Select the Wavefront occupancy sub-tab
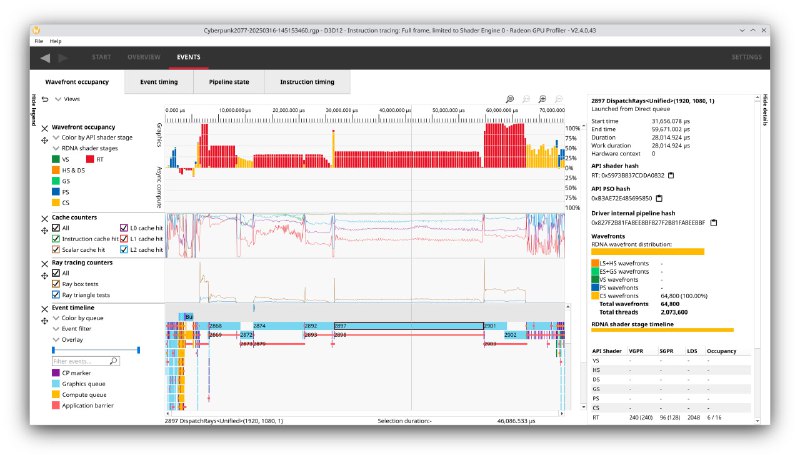Screen dimensions: 800x460 [77, 82]
